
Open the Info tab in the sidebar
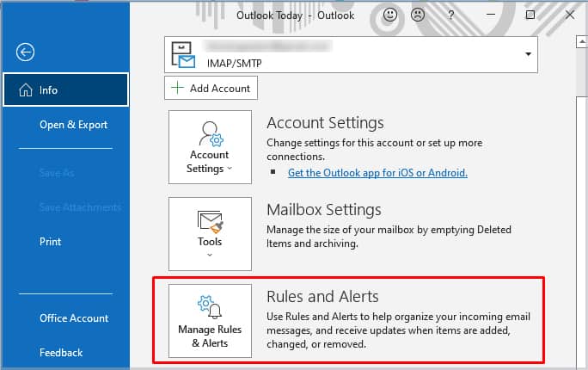pyautogui.click(x=65, y=89)
